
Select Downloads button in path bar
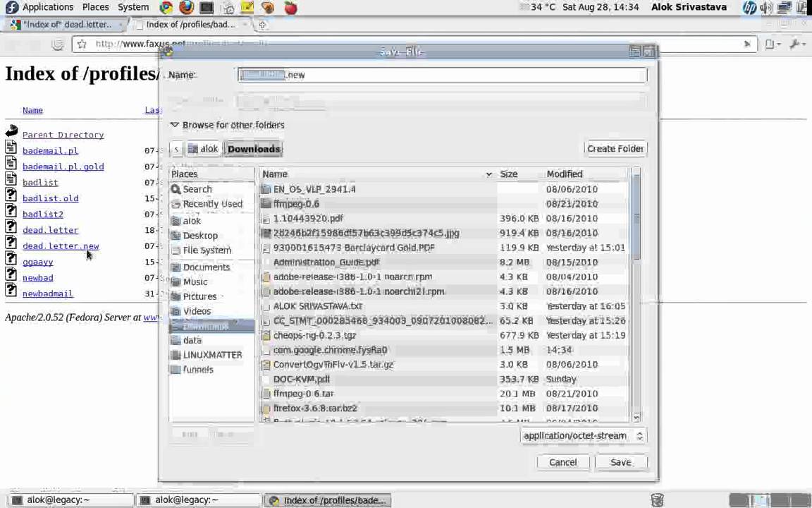coord(254,150)
